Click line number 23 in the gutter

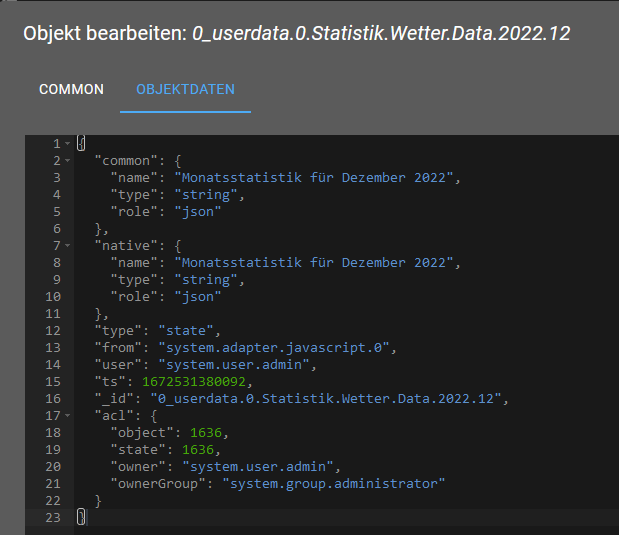point(52,517)
